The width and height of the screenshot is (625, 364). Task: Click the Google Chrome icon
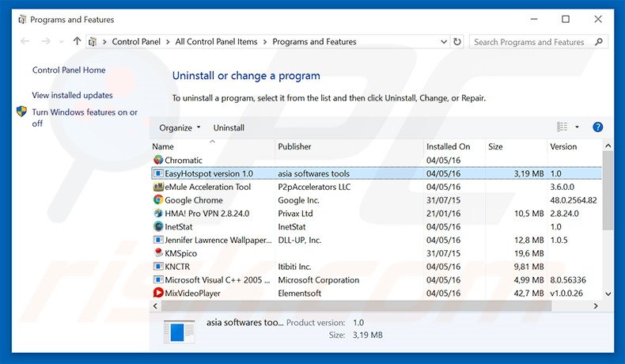[158, 199]
